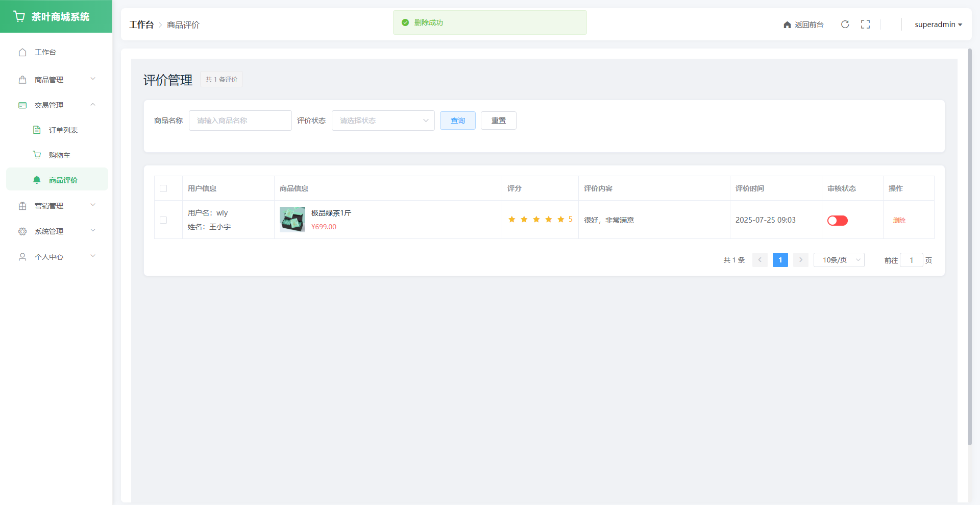Click the 查询 search button
Screen dimensions: 980x505
[x=457, y=121]
